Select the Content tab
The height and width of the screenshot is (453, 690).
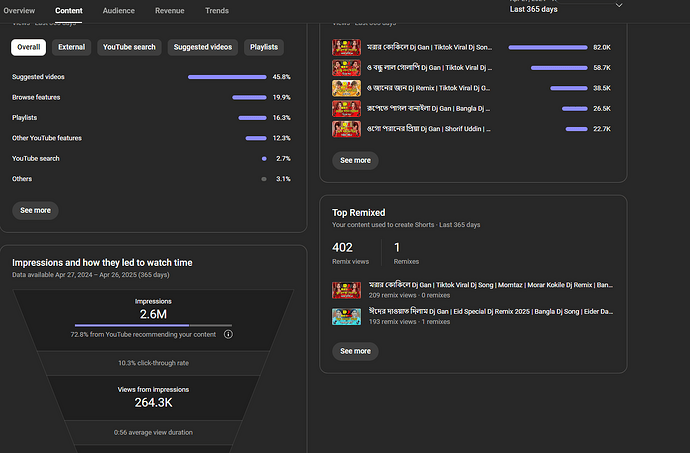(69, 11)
